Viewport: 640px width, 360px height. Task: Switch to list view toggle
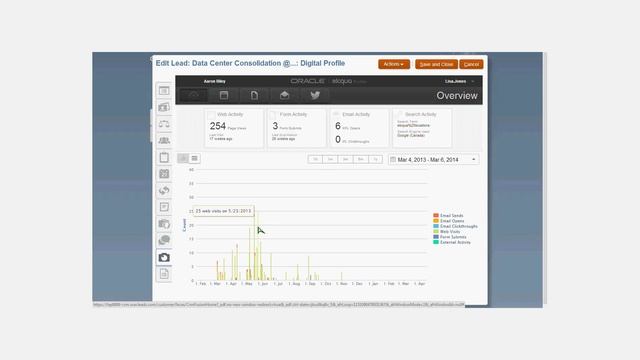(195, 158)
